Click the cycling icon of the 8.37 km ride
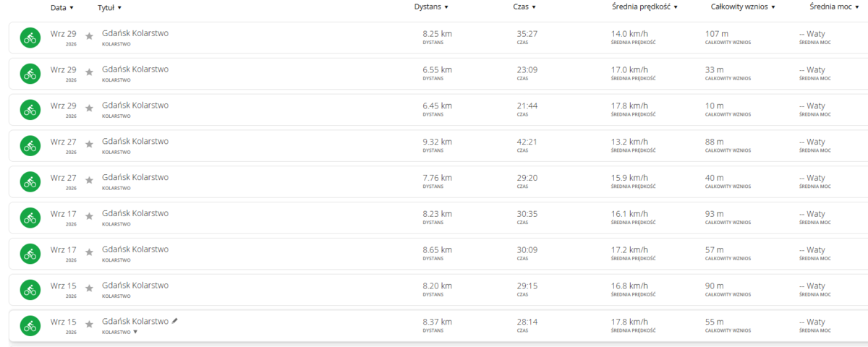 30,326
